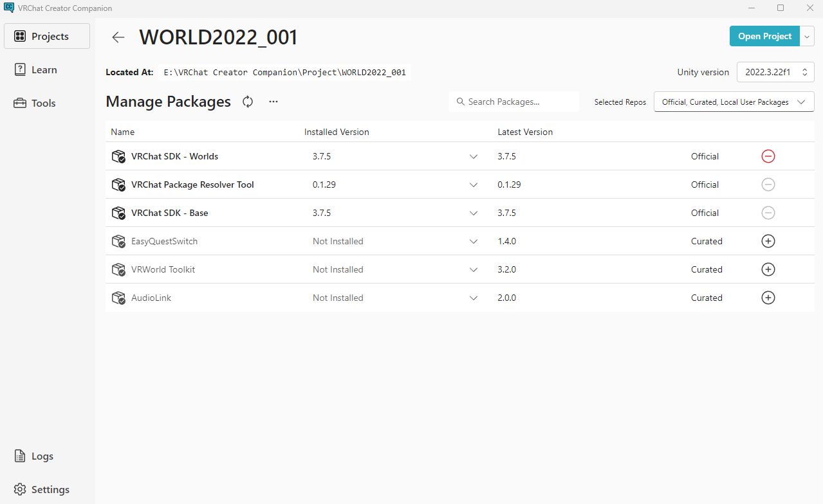This screenshot has width=823, height=504.
Task: Expand version dropdown for VRWorld Toolkit
Action: pyautogui.click(x=474, y=269)
